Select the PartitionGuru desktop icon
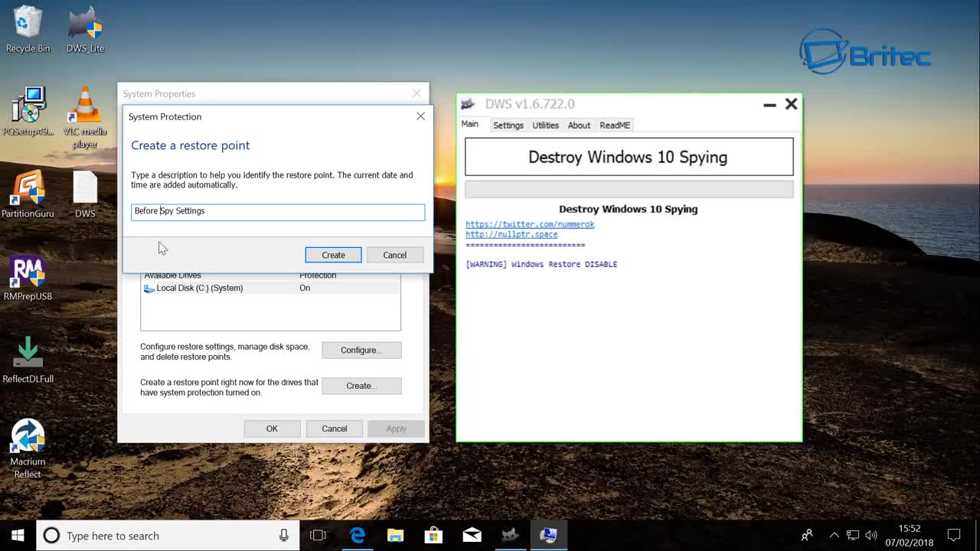This screenshot has width=980, height=551. [x=28, y=194]
